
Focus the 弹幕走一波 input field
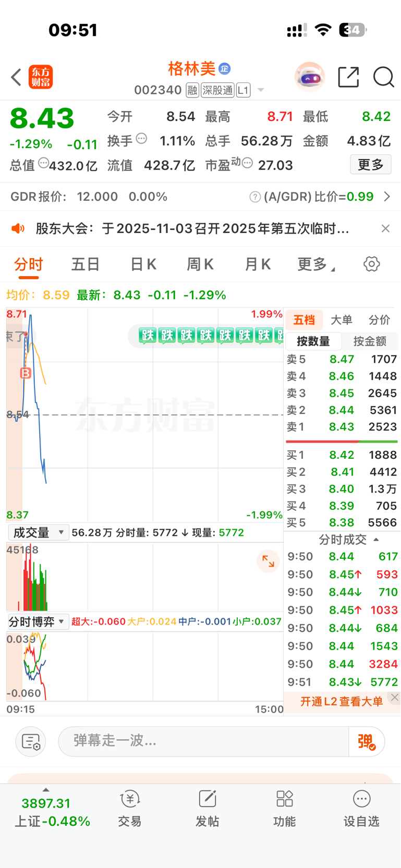click(203, 741)
